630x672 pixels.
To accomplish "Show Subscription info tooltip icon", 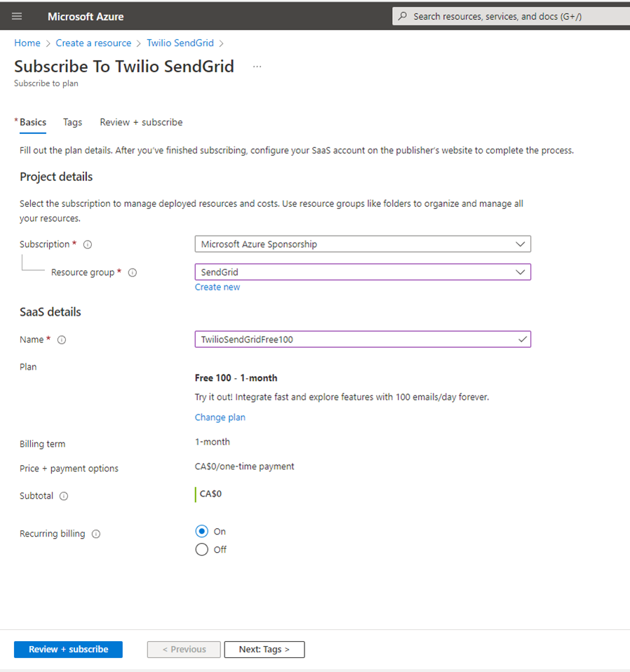I will 88,245.
